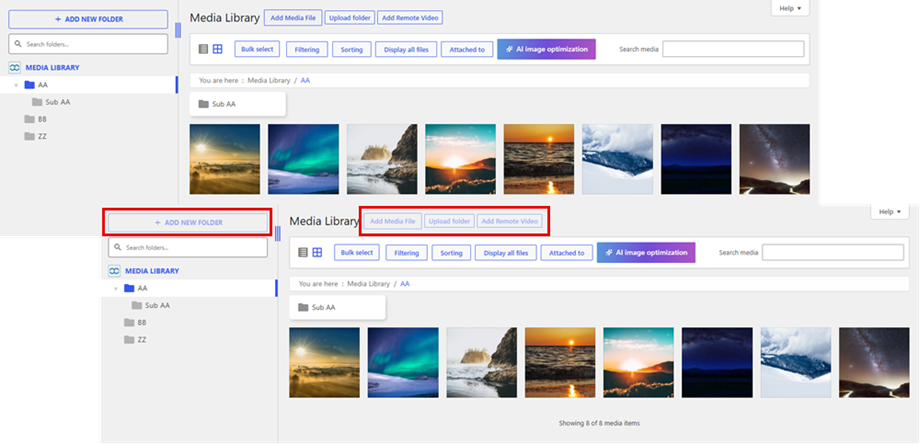The width and height of the screenshot is (920, 444).
Task: Open Sub AA folder card in top screenshot
Action: [238, 104]
